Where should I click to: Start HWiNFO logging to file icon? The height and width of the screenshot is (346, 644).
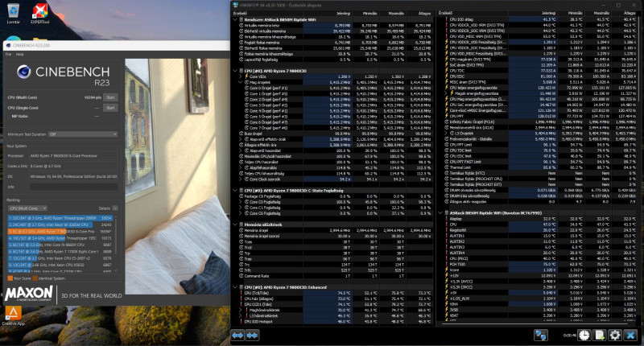tap(599, 336)
